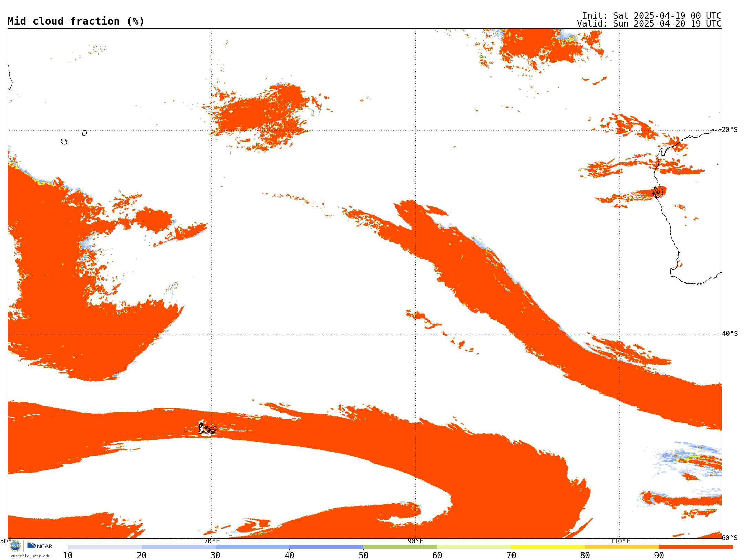This screenshot has width=744, height=560.
Task: Click the 90+ orange-red colorbar segment
Action: pos(696,547)
